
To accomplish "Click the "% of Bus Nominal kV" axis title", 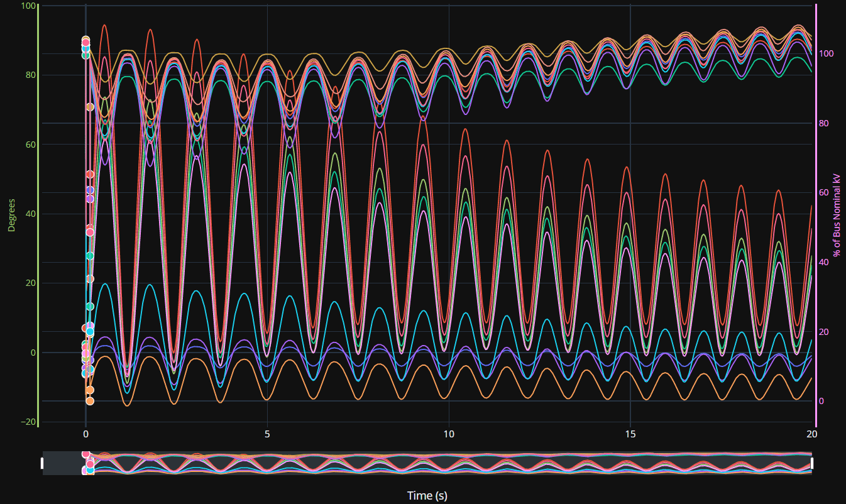I will click(837, 215).
